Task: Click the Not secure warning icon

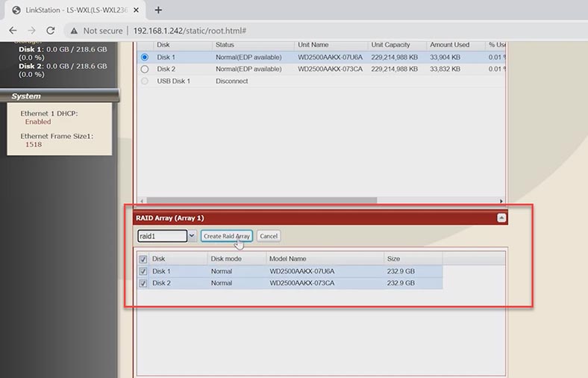Action: pos(75,31)
